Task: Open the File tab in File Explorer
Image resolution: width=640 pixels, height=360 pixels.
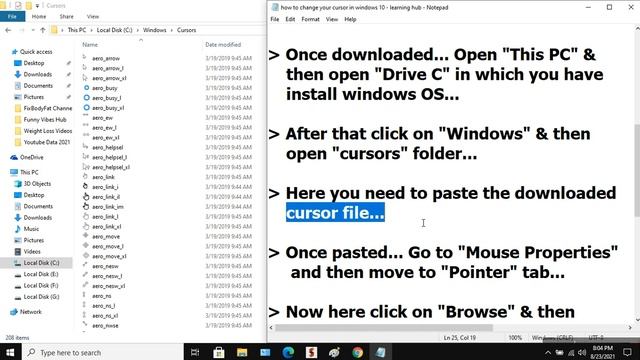Action: 12,16
